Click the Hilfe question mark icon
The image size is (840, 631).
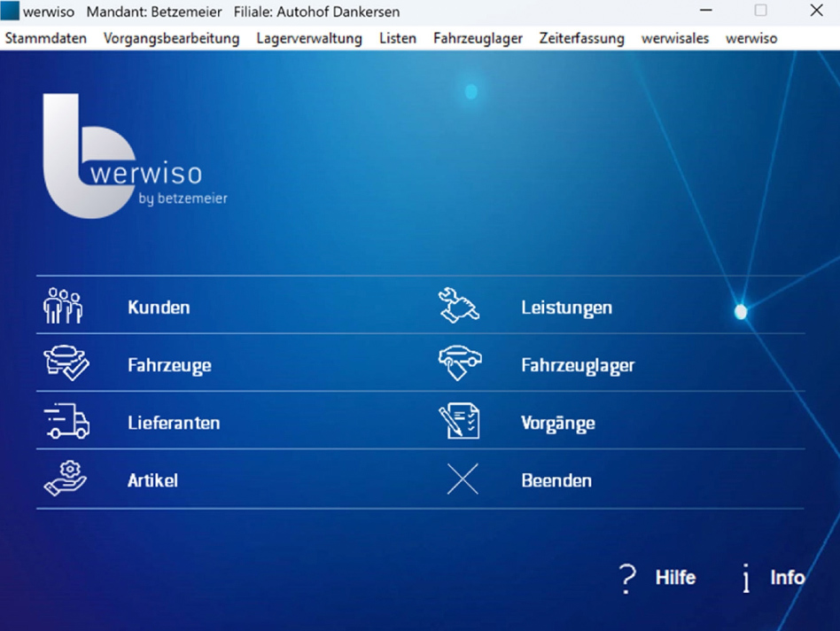point(627,579)
